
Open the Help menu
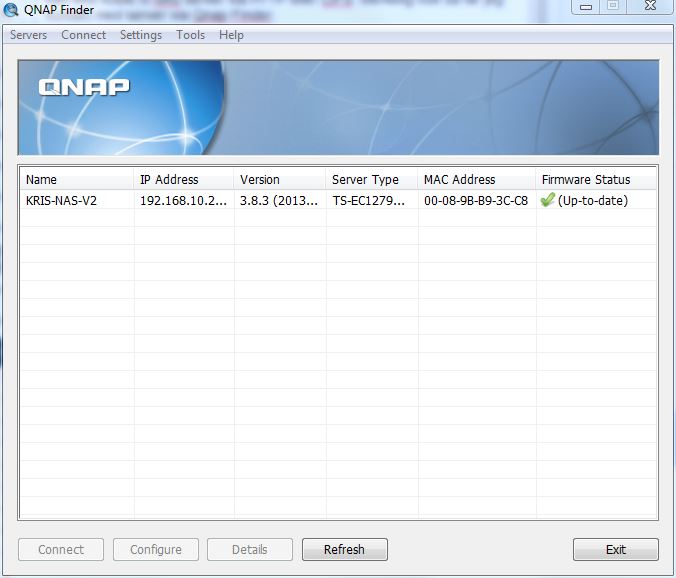(x=231, y=35)
